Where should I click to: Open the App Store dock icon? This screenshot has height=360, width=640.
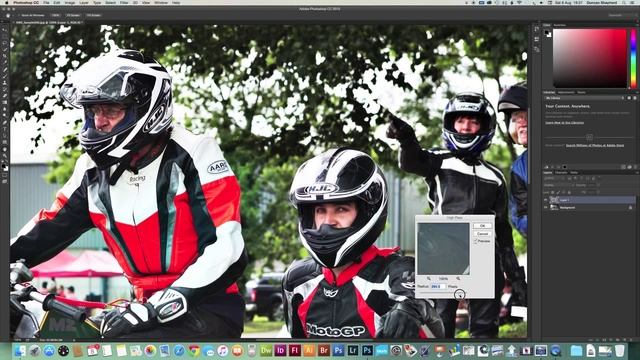[49, 350]
